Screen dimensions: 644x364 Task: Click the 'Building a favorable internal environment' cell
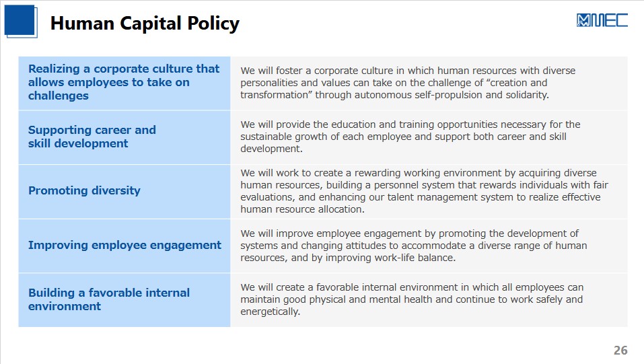[x=124, y=300]
